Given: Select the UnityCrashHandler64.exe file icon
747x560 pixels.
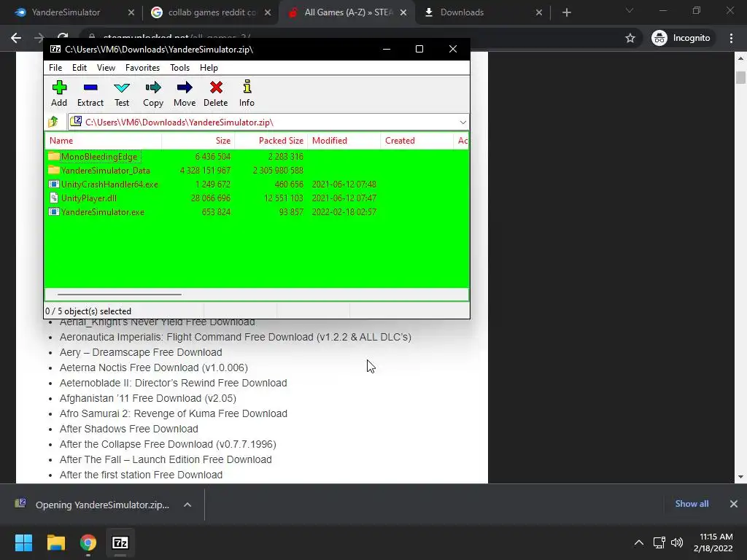Looking at the screenshot, I should coord(53,184).
